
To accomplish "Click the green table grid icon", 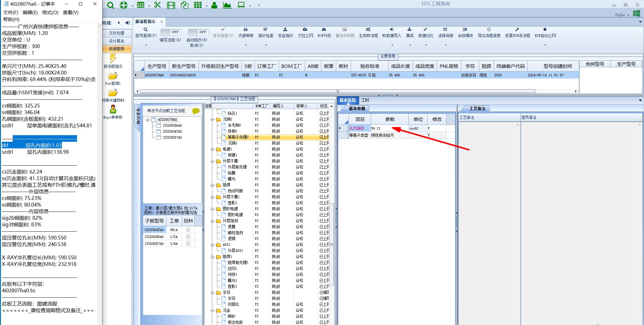I will pyautogui.click(x=141, y=5).
